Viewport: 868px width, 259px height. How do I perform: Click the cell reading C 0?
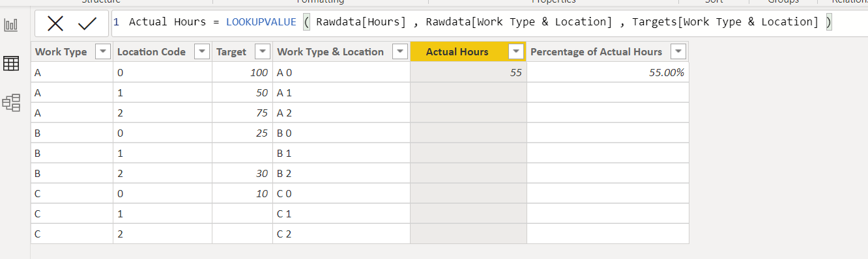tap(341, 193)
